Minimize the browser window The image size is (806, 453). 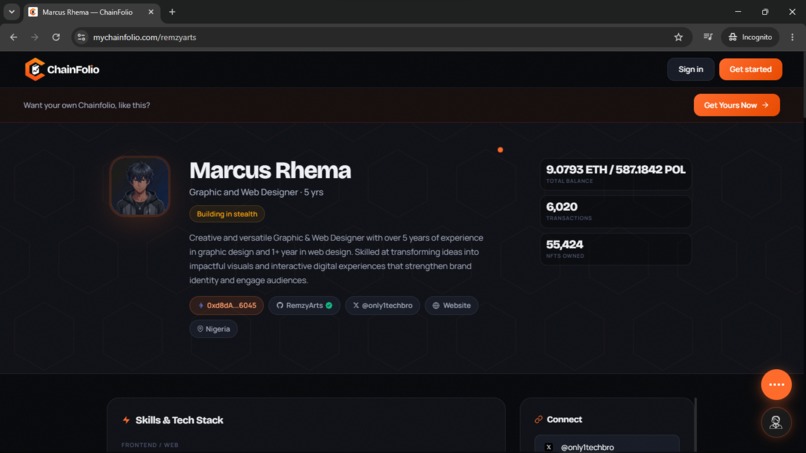coord(738,12)
